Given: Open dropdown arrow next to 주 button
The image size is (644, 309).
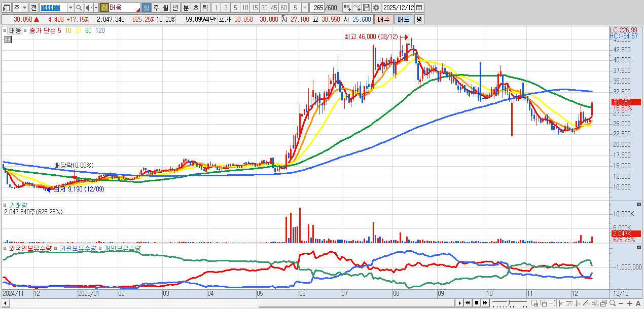Looking at the screenshot, I should coord(24,8).
